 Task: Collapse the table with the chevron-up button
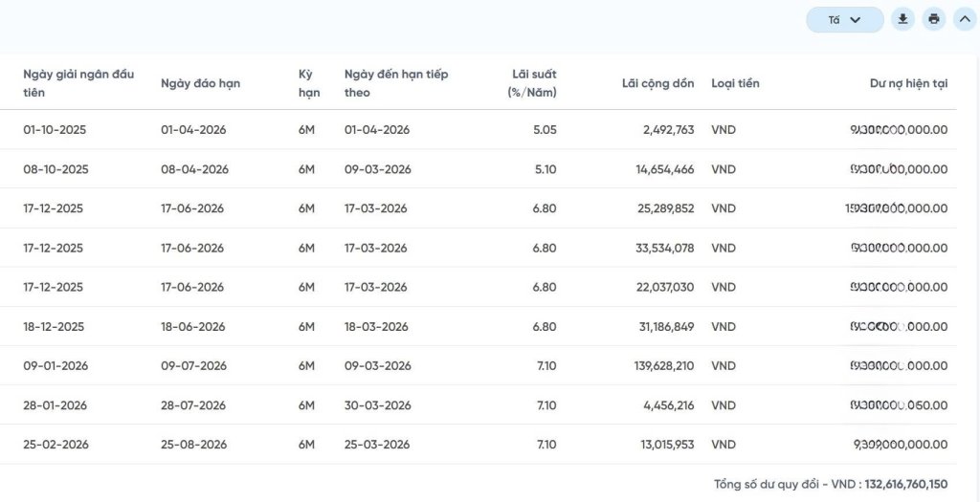965,19
